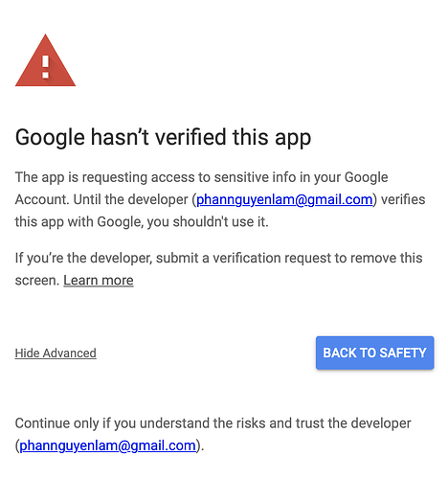Open the phannguyenlam@gmail.com link beside 'Until the developer'
The image size is (448, 479).
[284, 199]
